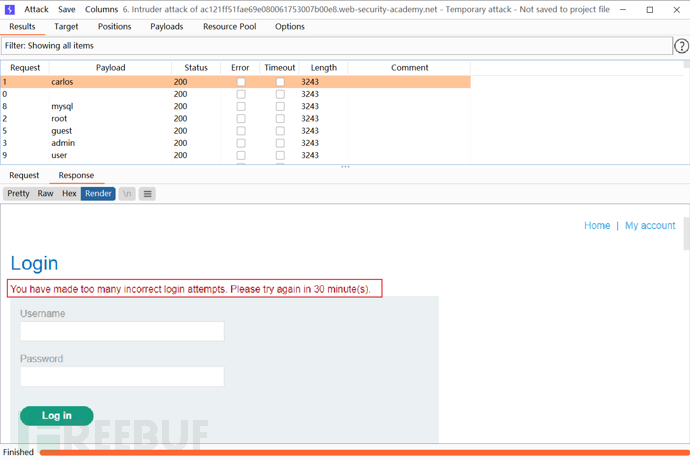Open the Attack menu
The image size is (690, 460).
[36, 9]
